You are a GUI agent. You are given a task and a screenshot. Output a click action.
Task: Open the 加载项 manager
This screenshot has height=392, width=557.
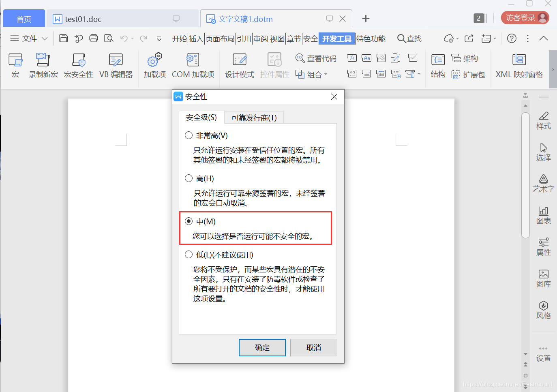pyautogui.click(x=154, y=65)
